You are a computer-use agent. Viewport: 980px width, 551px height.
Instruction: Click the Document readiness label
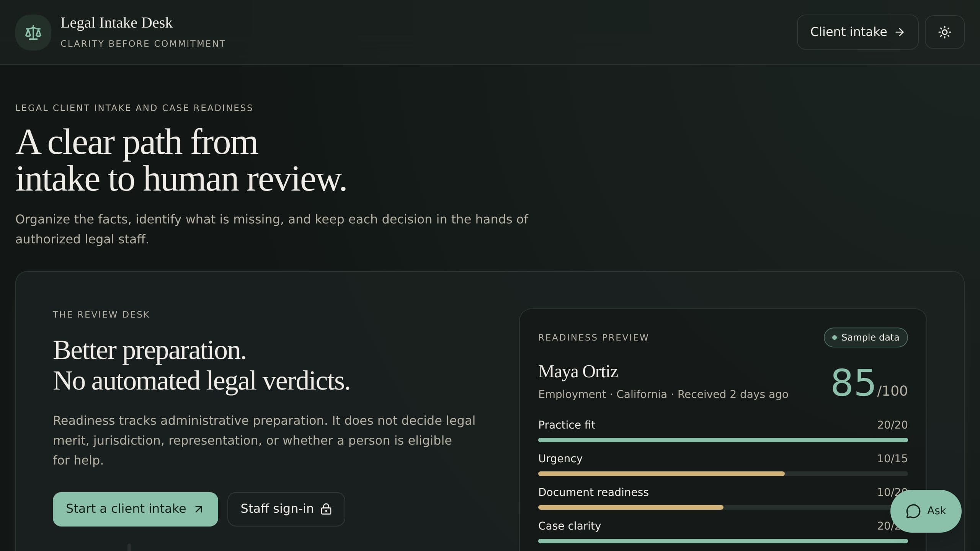(593, 492)
